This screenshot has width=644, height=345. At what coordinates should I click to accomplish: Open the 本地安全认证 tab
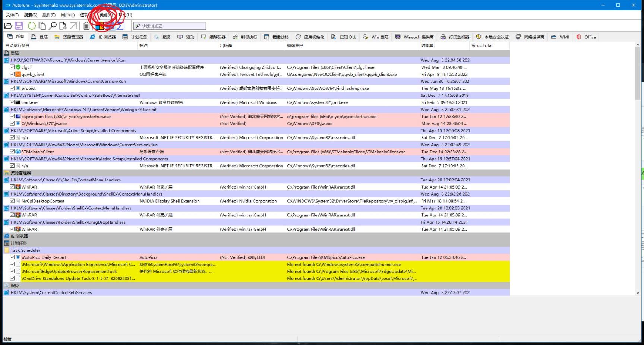(x=492, y=37)
